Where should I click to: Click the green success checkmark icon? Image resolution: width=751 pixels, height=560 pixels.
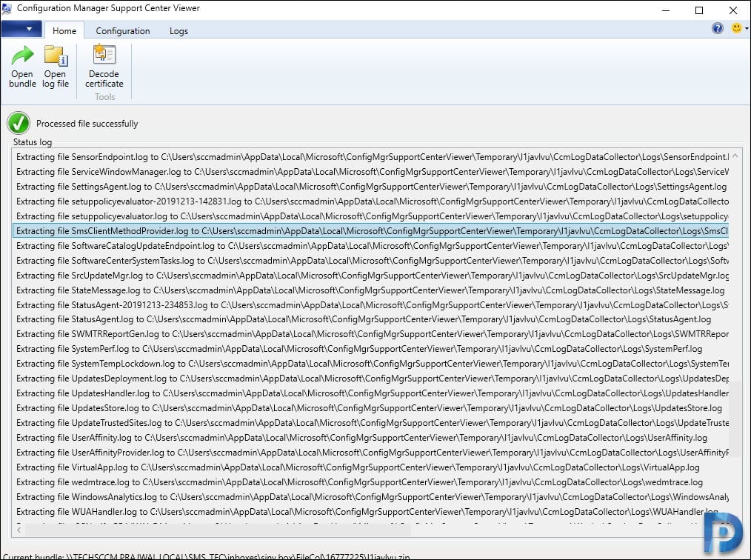pyautogui.click(x=19, y=123)
